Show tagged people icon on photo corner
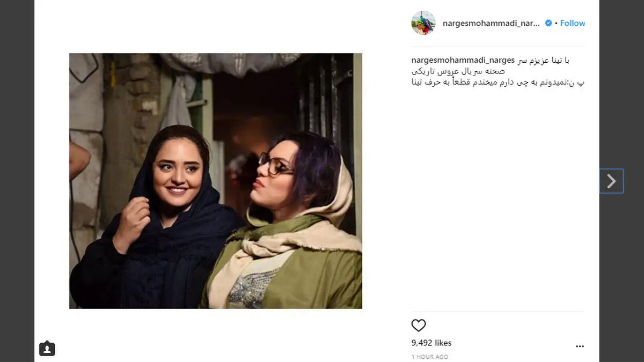This screenshot has width=644, height=362. [x=47, y=349]
